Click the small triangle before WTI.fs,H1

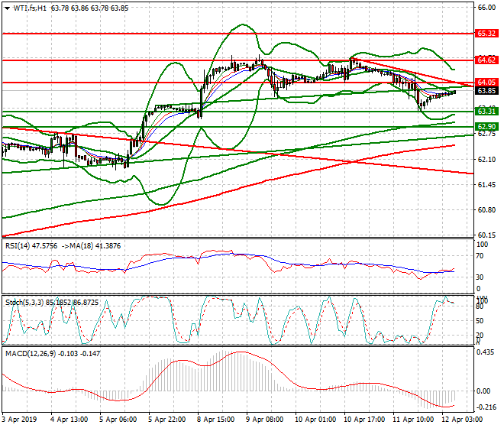click(6, 8)
